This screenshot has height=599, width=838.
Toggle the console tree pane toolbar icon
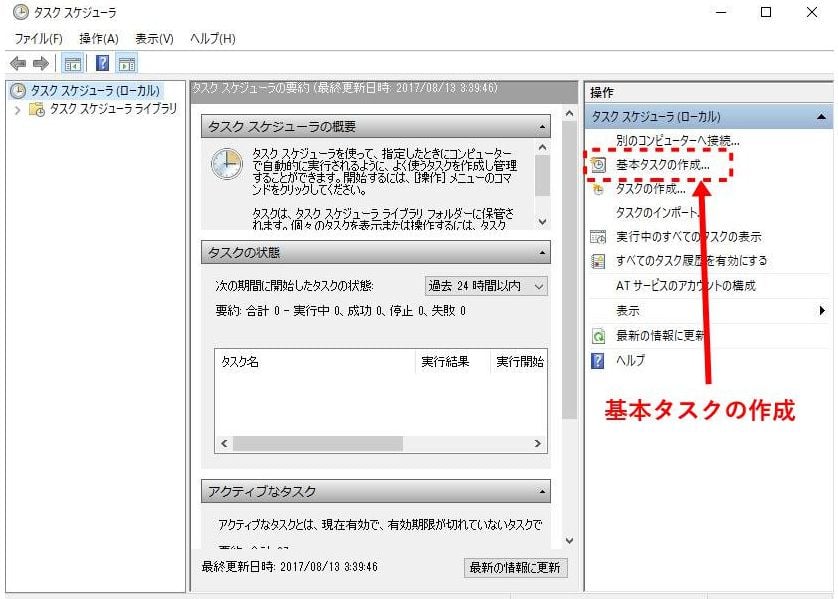73,63
